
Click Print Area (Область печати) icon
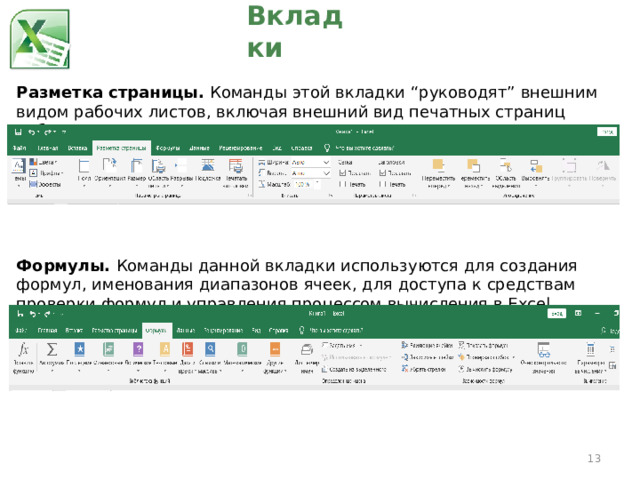pos(158,167)
